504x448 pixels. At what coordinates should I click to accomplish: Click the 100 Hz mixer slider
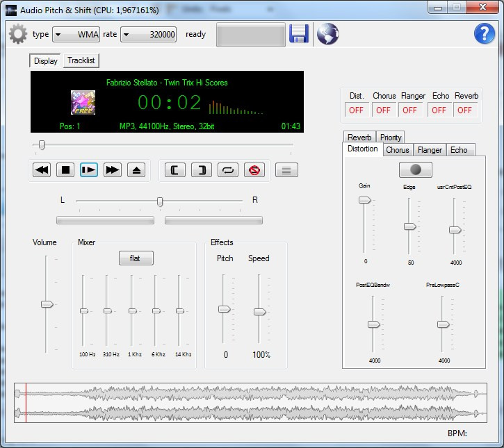click(x=83, y=311)
